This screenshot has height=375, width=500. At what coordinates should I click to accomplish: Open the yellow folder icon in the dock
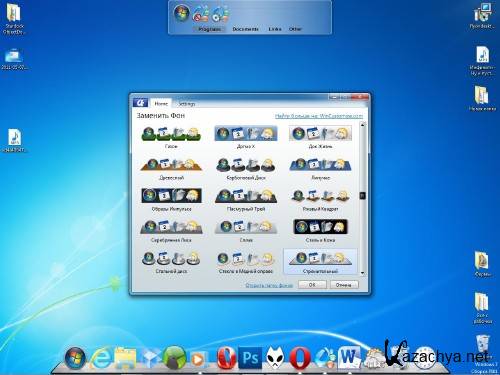pos(125,358)
